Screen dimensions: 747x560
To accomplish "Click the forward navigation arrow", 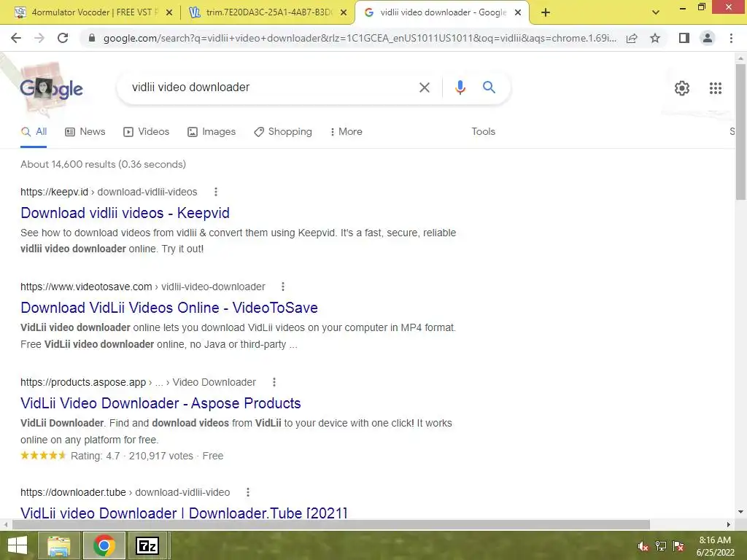I will [x=39, y=38].
